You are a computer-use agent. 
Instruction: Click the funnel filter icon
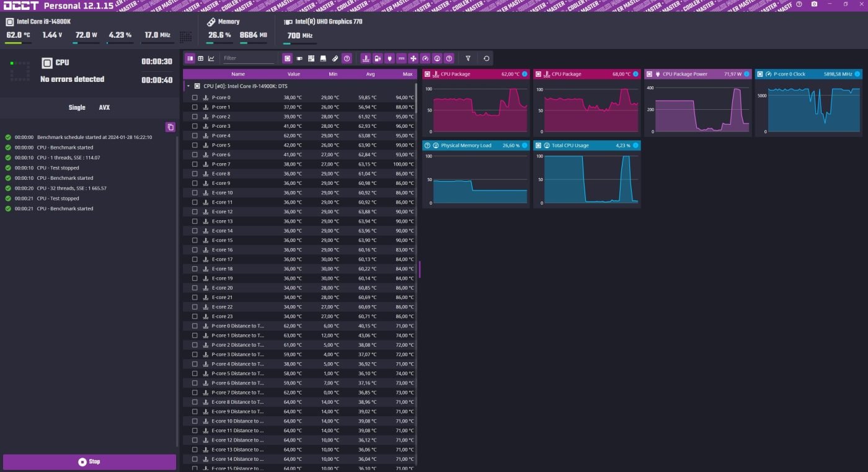click(468, 58)
